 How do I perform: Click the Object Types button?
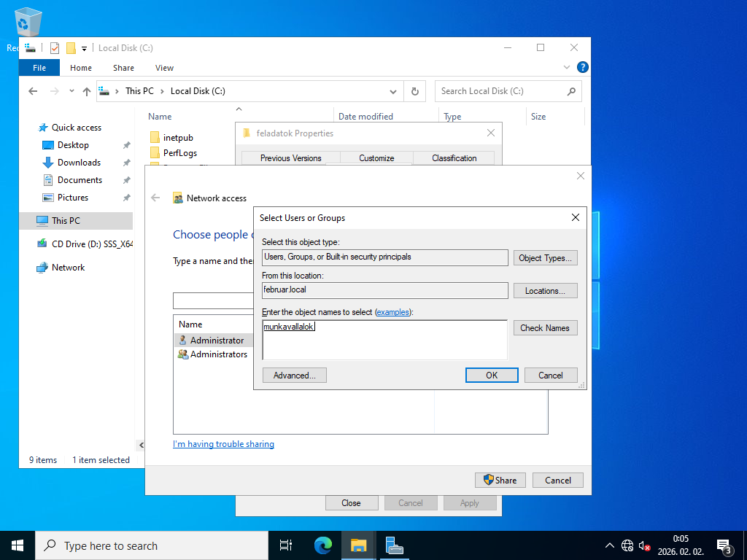pos(545,257)
